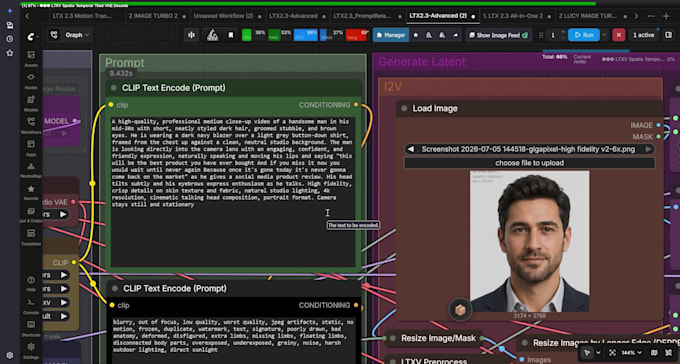Open the NodesMap sidebar icon

coord(31,170)
